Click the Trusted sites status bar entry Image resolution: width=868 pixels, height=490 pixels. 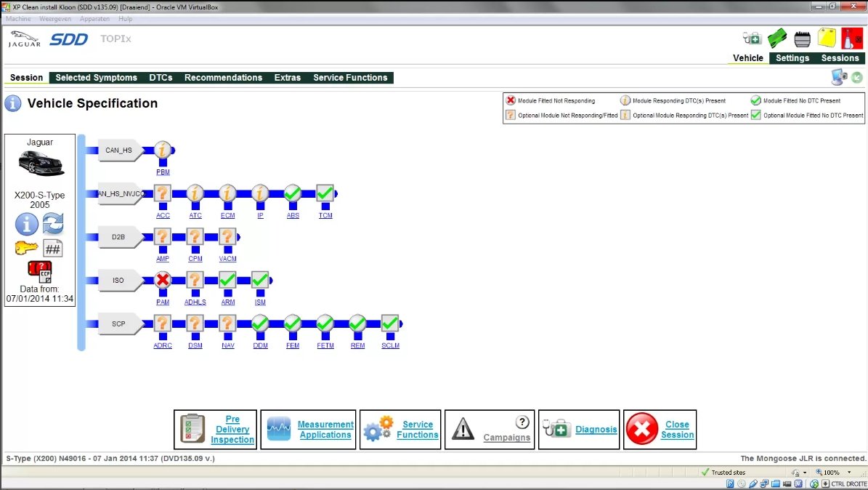723,473
